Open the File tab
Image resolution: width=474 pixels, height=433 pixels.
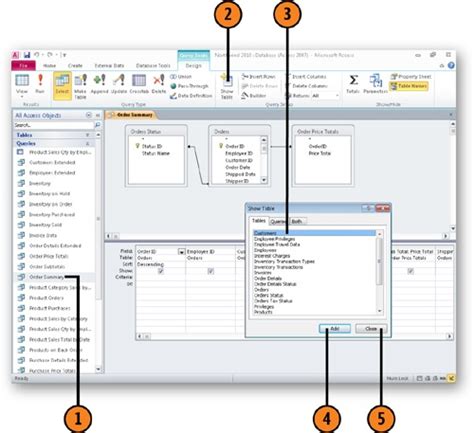(x=23, y=66)
